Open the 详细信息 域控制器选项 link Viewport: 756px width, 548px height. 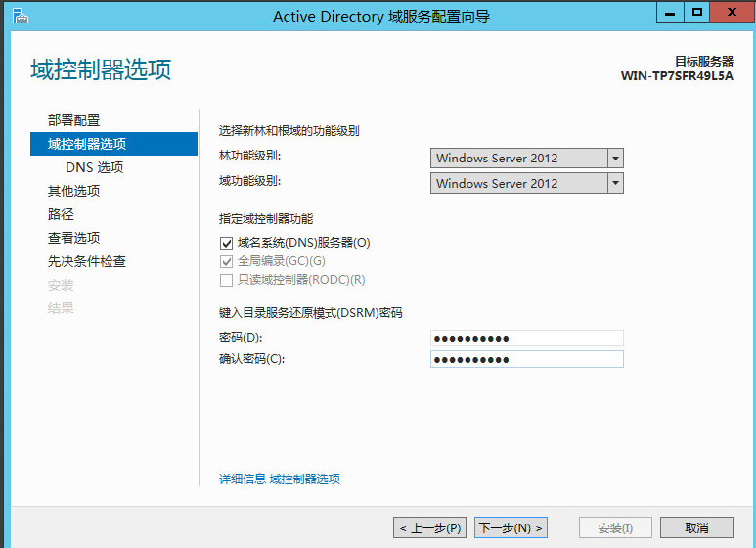(280, 479)
